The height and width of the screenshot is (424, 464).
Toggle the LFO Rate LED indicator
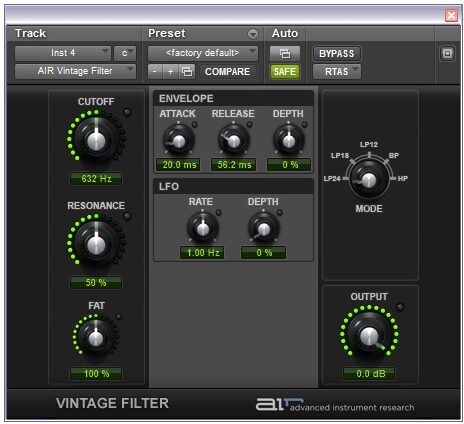[x=218, y=212]
